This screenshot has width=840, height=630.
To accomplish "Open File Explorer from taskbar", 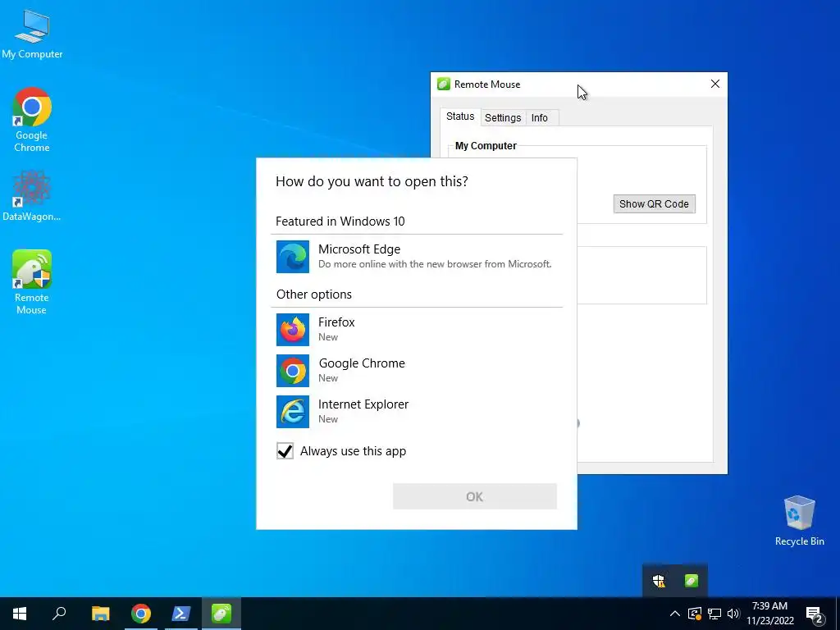I will click(100, 614).
